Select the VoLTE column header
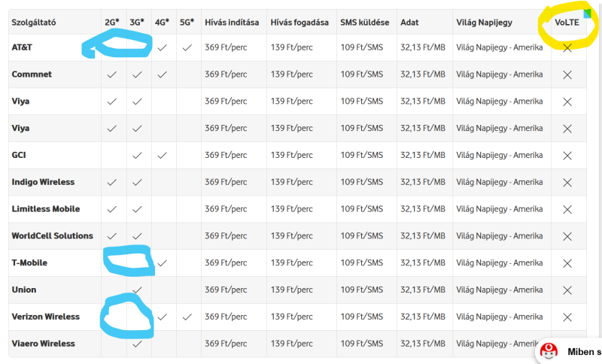This screenshot has width=602, height=364. coord(566,23)
